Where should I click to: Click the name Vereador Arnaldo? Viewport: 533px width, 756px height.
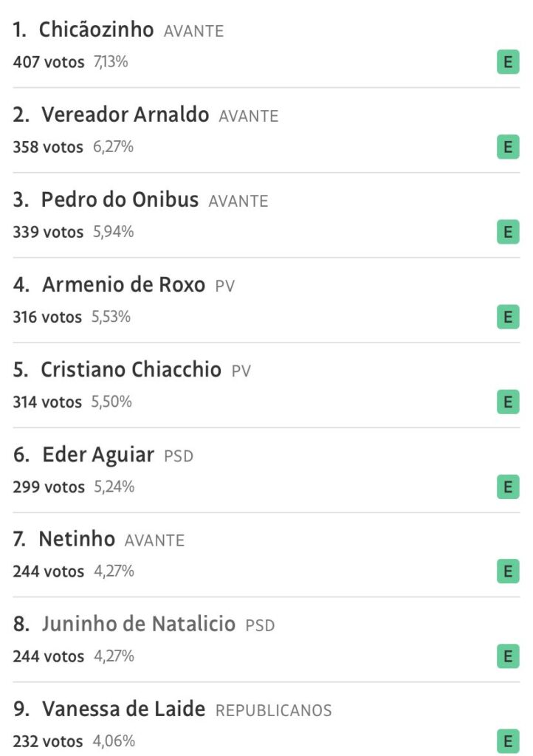click(x=125, y=115)
